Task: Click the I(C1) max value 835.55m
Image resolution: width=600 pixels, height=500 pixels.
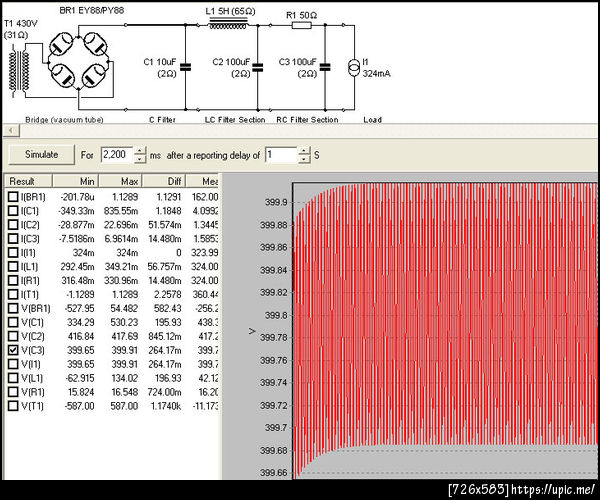Action: click(x=121, y=211)
